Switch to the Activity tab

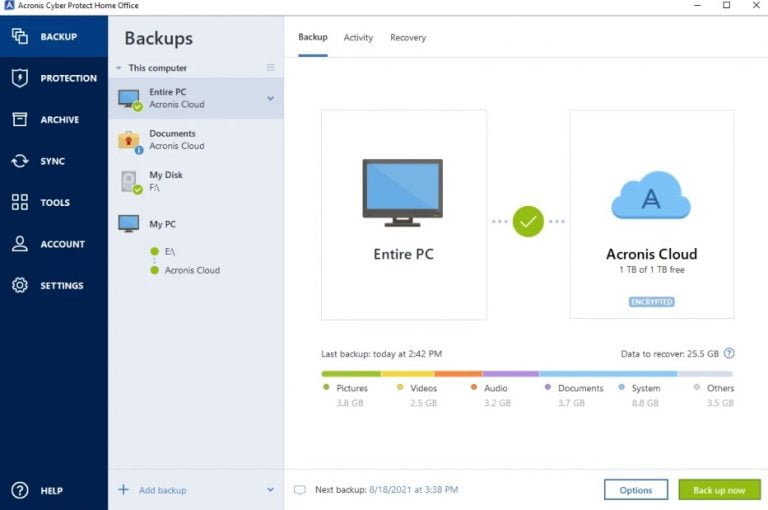coord(358,38)
